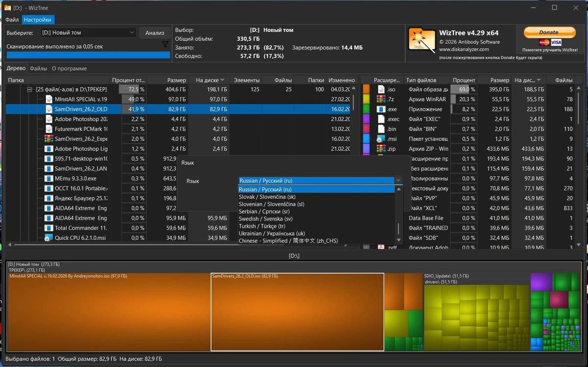Click the Total Commander 11 file icon

point(49,228)
